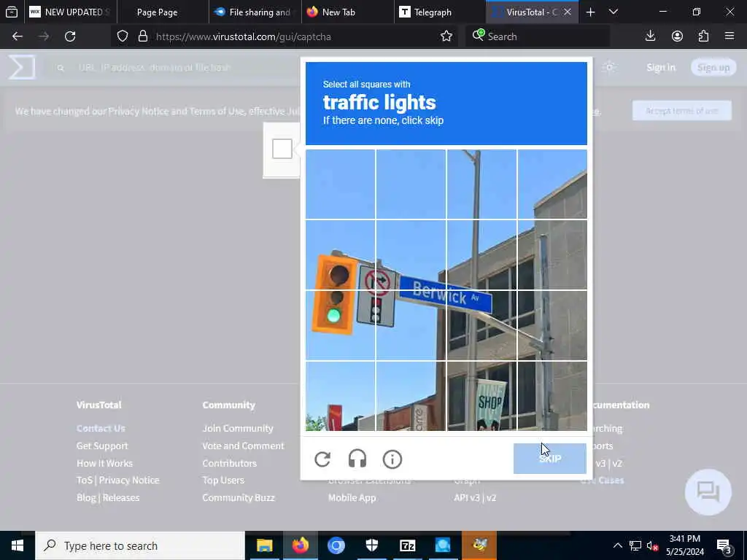
Task: Switch to the New Tab tab
Action: point(347,12)
